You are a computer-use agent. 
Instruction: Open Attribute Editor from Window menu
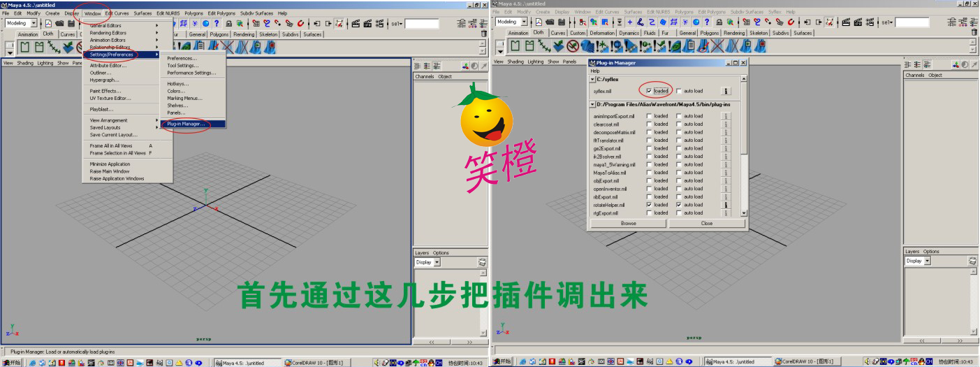point(108,66)
